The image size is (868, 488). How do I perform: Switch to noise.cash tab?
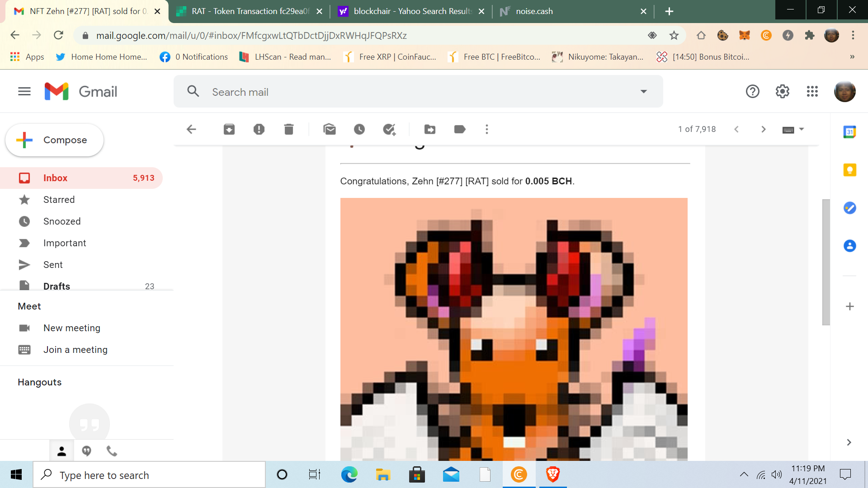coord(574,11)
